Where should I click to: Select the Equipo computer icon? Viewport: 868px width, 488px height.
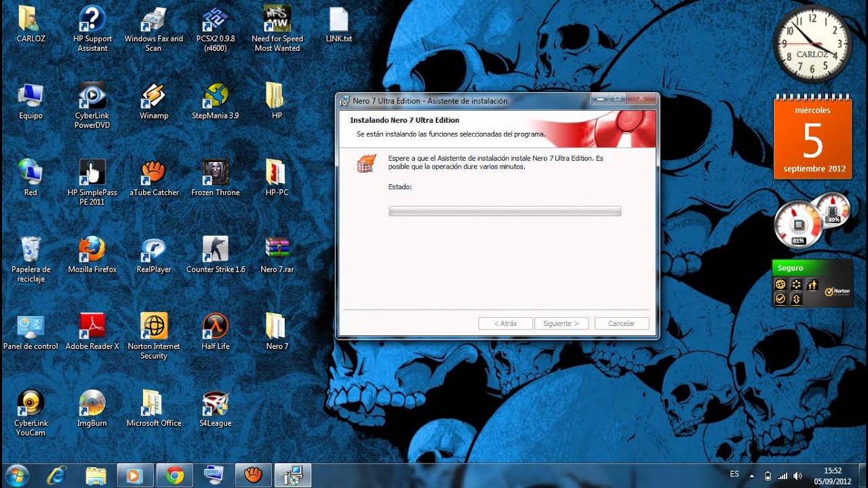click(31, 101)
